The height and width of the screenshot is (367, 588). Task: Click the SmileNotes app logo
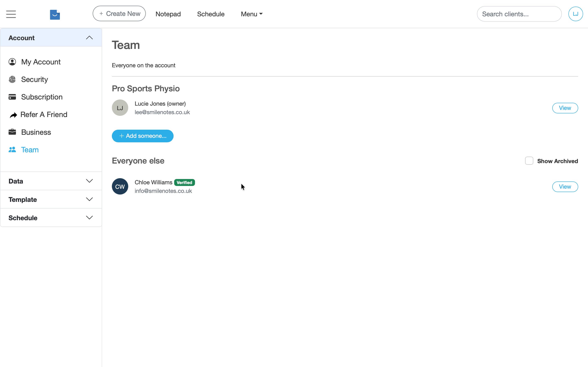coord(55,14)
